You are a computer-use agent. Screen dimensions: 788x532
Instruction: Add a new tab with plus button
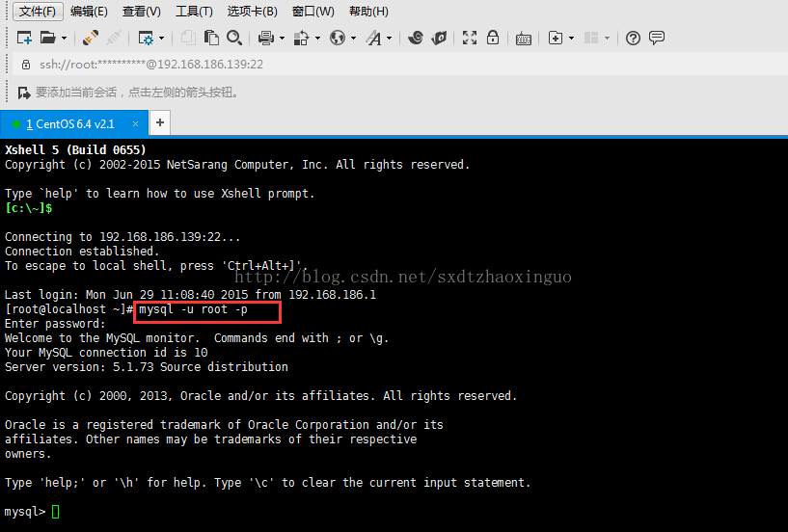(x=160, y=122)
